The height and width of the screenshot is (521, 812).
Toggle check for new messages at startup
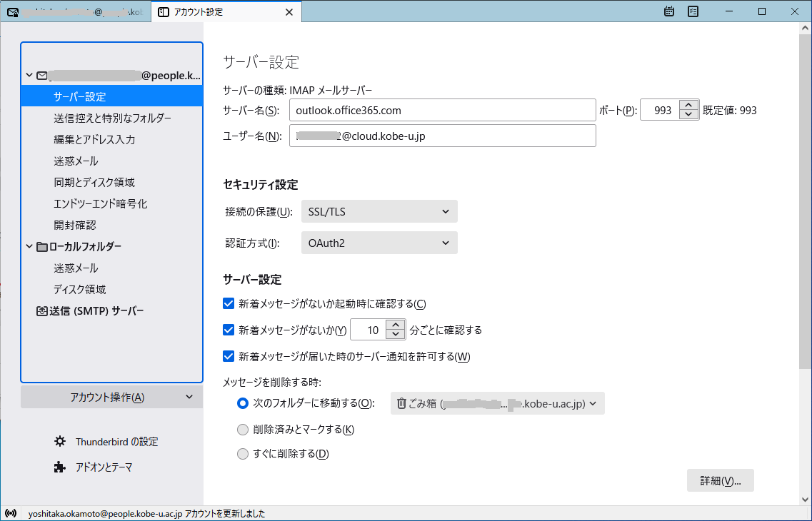point(229,304)
